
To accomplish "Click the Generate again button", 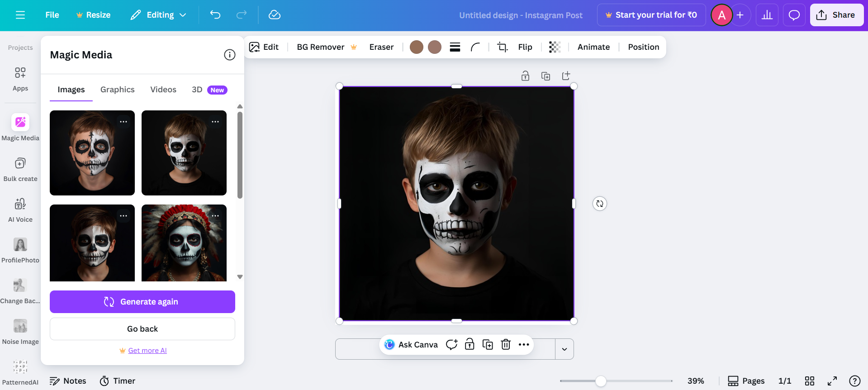I will 142,302.
